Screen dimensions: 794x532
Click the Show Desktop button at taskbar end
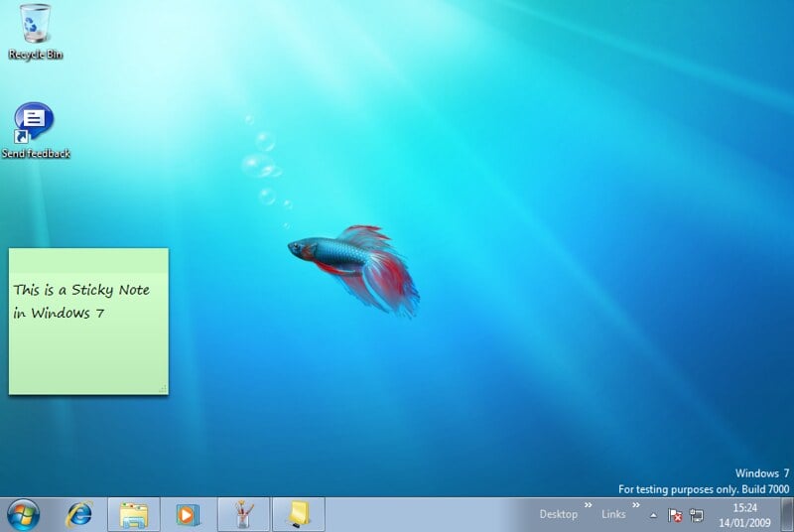788,514
